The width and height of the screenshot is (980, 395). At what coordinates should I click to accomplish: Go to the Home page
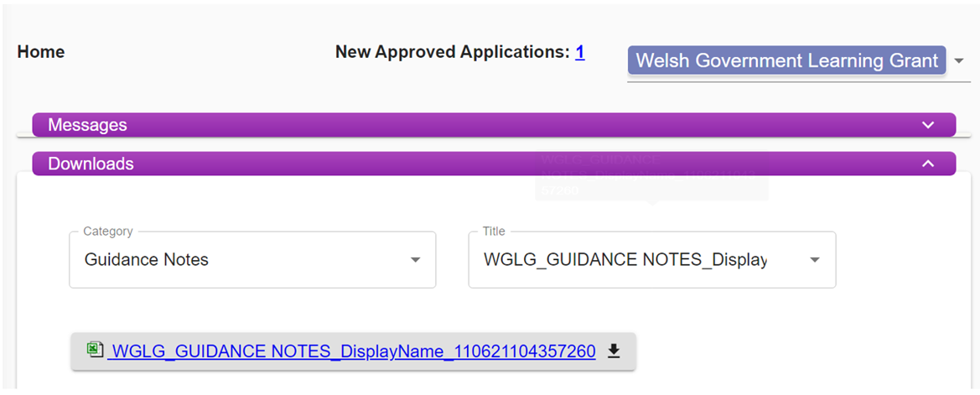tap(40, 52)
